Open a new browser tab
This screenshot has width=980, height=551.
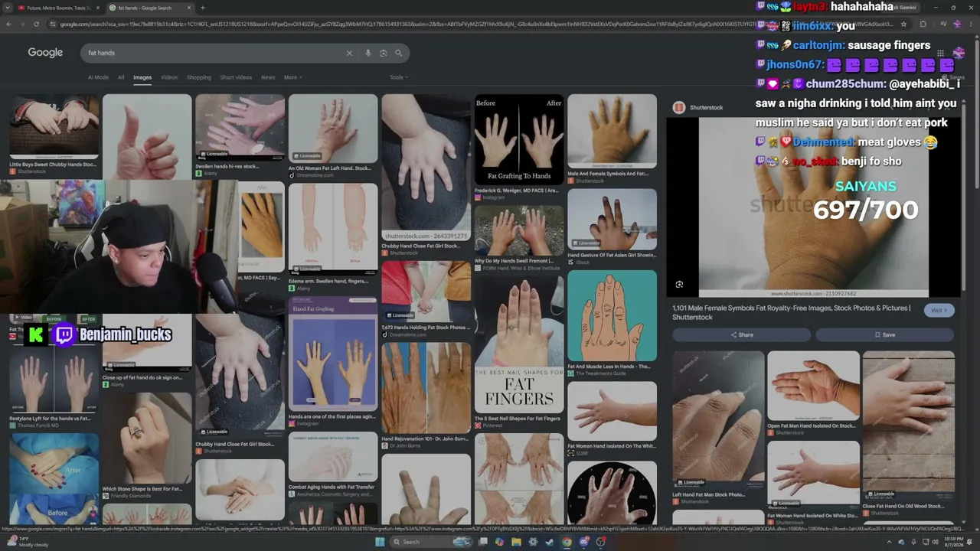click(203, 8)
